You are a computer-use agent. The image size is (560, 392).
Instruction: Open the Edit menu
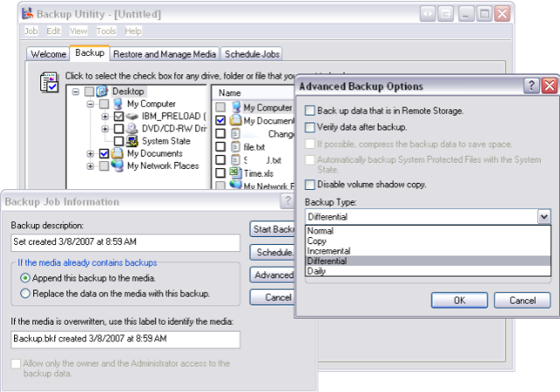pos(53,31)
